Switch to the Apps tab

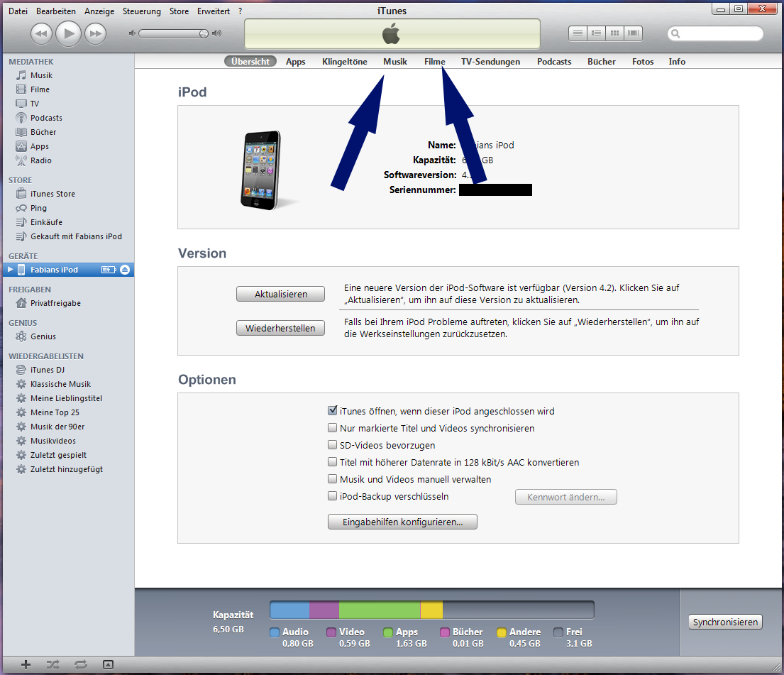295,62
